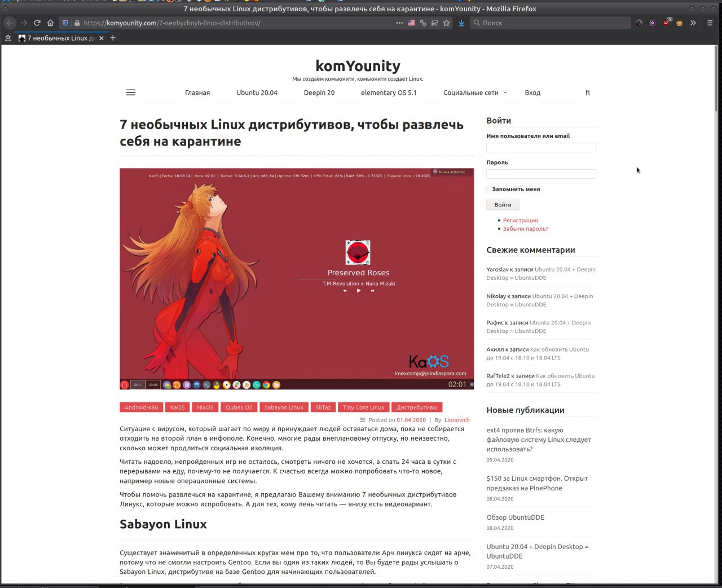722x588 pixels.
Task: Click the chain link icon in address bar
Action: coord(423,23)
